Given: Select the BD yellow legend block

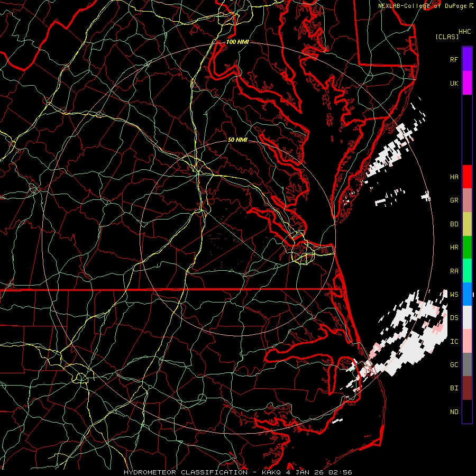Looking at the screenshot, I should 467,224.
